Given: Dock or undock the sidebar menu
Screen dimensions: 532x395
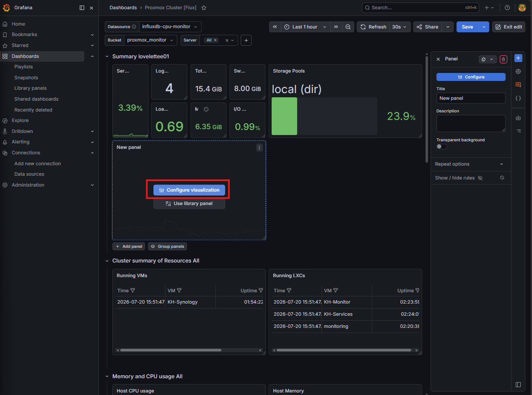Looking at the screenshot, I should point(82,8).
